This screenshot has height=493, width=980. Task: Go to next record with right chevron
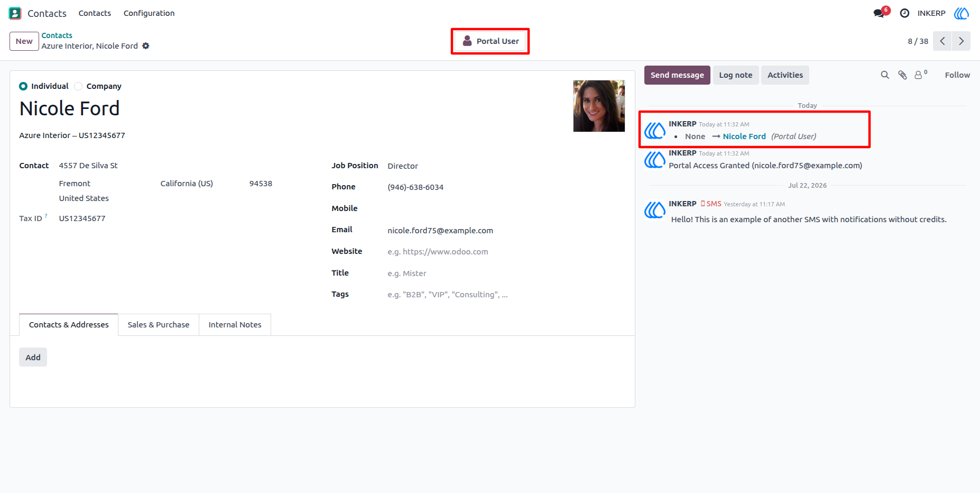[x=961, y=41]
